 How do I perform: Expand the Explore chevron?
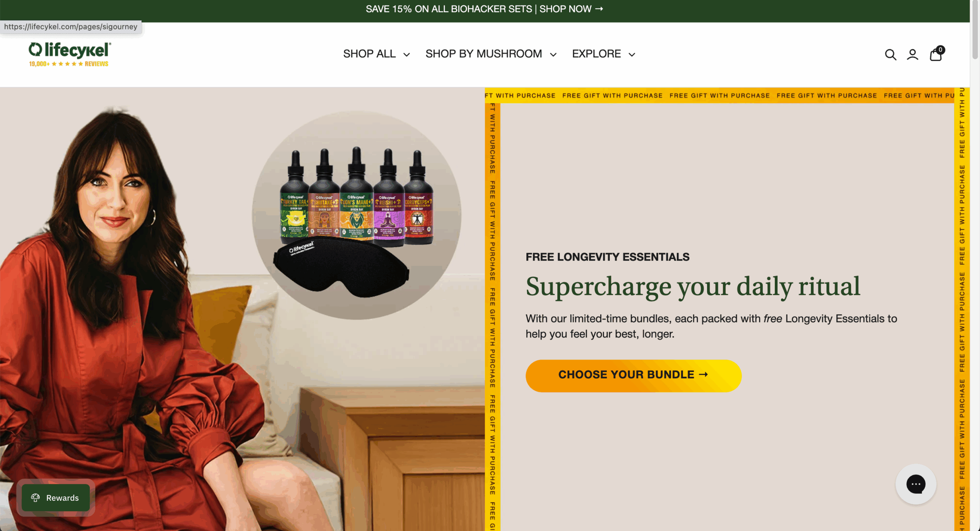pyautogui.click(x=632, y=54)
